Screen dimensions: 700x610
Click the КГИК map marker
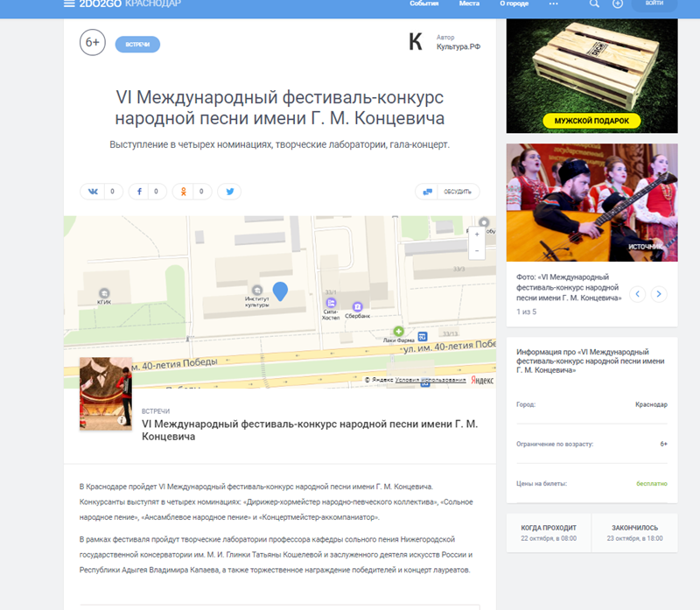(104, 293)
